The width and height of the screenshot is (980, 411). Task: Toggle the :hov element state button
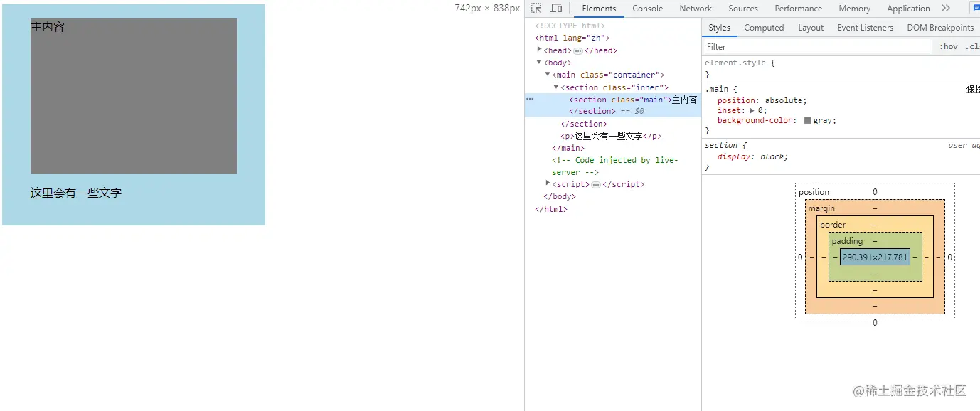pos(948,47)
